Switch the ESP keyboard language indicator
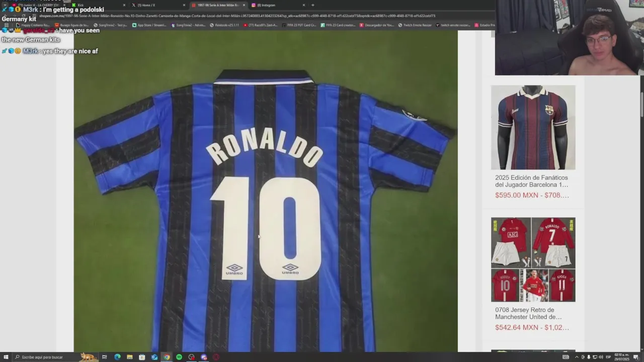 click(x=608, y=357)
